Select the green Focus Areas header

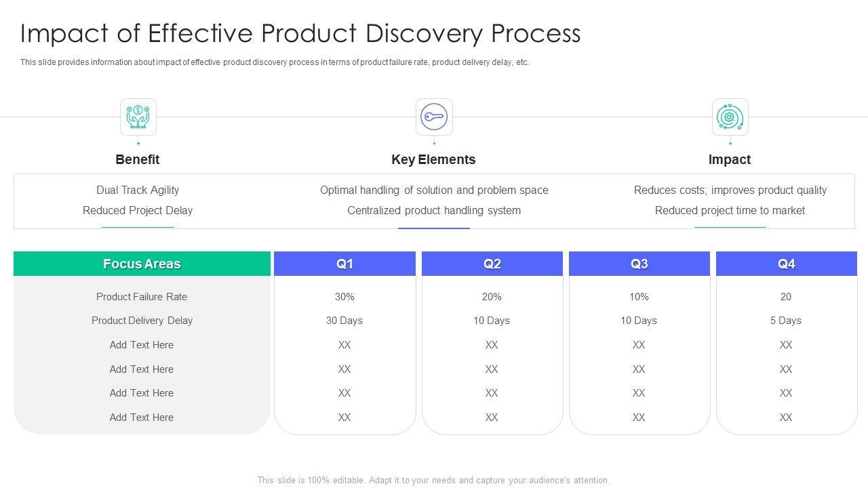click(142, 264)
